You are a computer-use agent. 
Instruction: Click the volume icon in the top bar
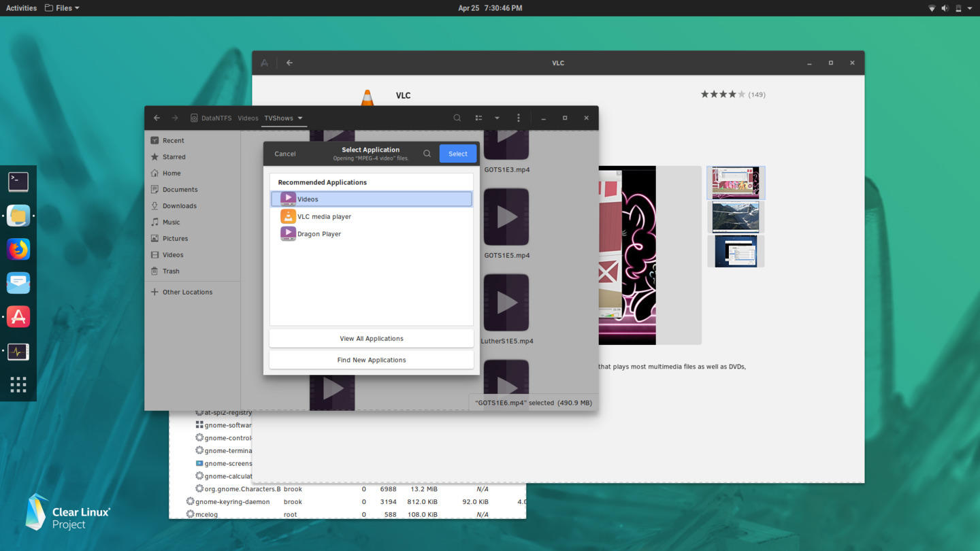point(945,8)
